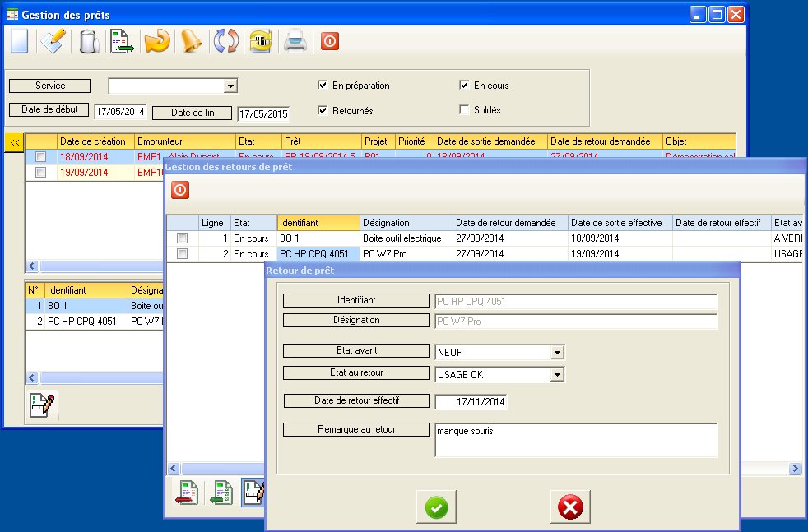Click the right scroll arrow in Gestion des retours

point(795,468)
